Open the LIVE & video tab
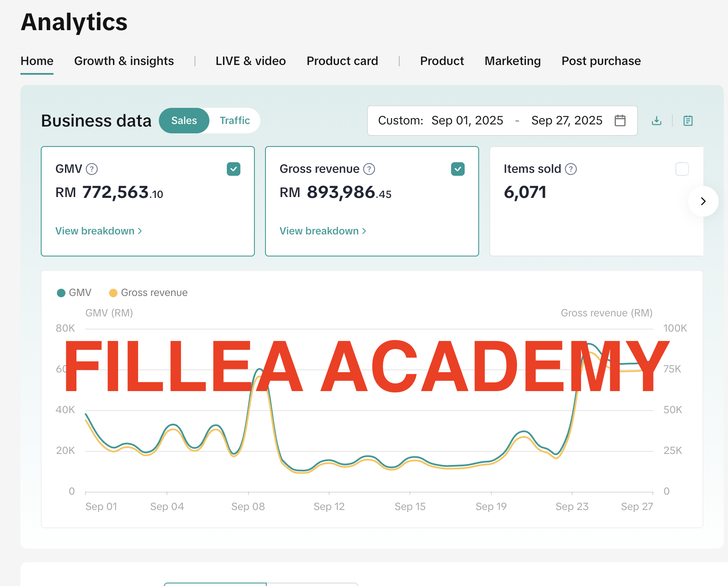This screenshot has width=728, height=586. coord(251,61)
